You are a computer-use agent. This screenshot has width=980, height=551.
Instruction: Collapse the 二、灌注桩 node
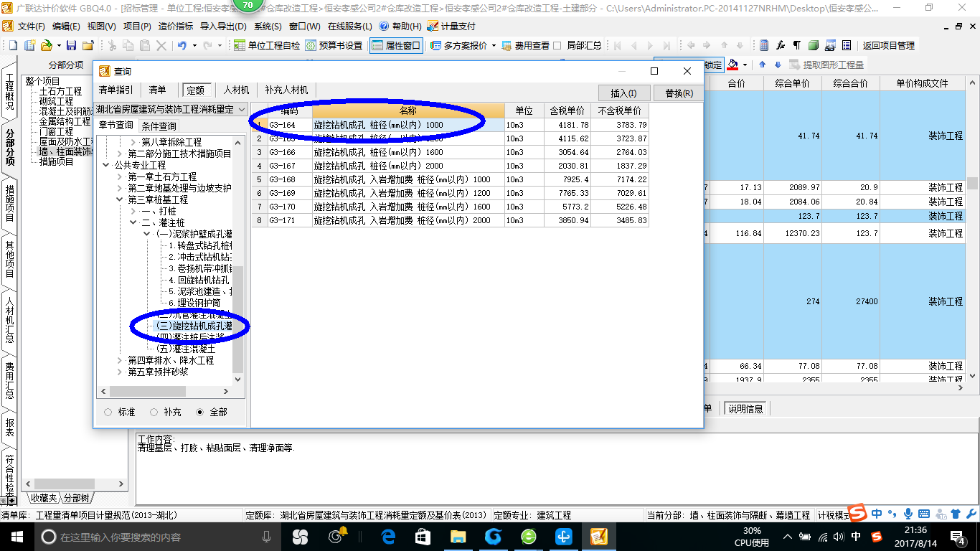click(x=133, y=222)
